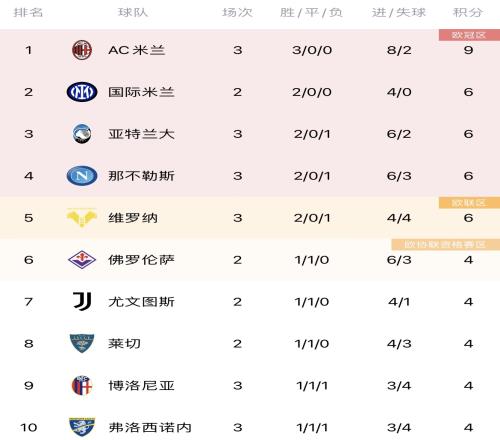Image resolution: width=500 pixels, height=440 pixels.
Task: Click the Verona club logo
Action: pos(82,218)
